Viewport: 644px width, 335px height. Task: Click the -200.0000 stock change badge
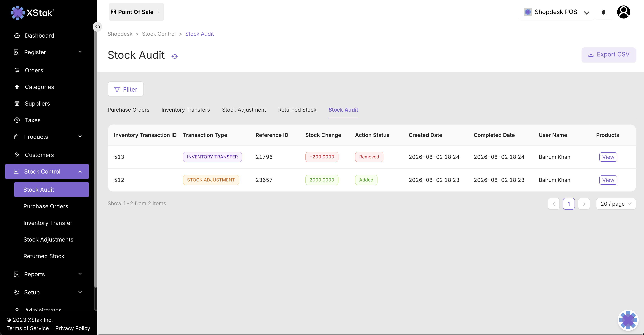(x=322, y=157)
